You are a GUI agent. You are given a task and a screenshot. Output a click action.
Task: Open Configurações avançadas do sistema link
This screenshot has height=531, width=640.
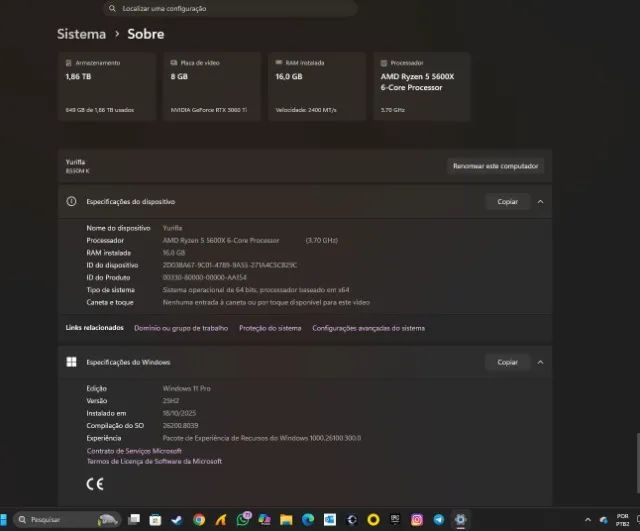coord(369,328)
